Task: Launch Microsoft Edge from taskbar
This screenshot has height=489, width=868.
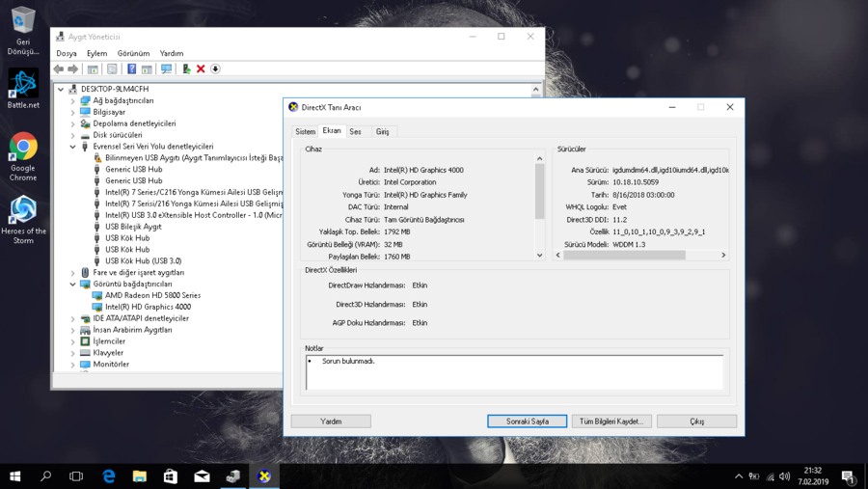Action: click(108, 476)
